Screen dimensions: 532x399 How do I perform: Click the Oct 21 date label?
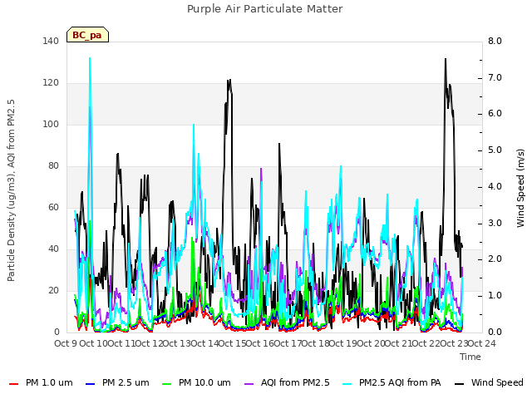pyautogui.click(x=398, y=343)
